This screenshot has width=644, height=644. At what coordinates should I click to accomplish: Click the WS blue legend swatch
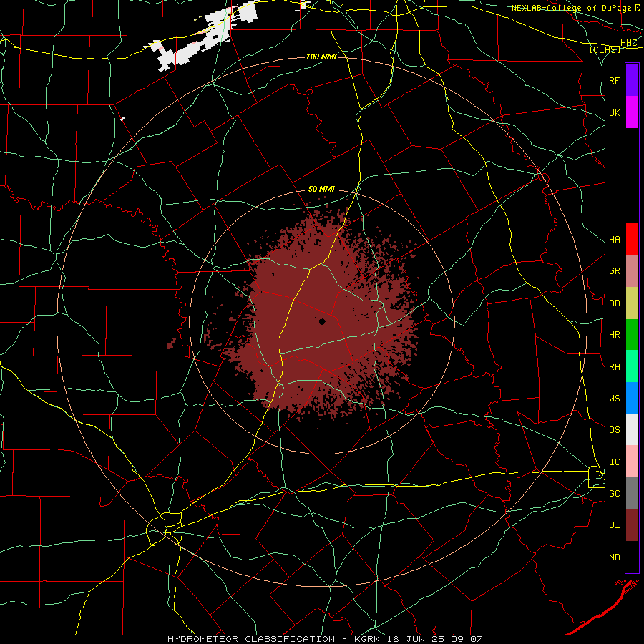[x=632, y=398]
